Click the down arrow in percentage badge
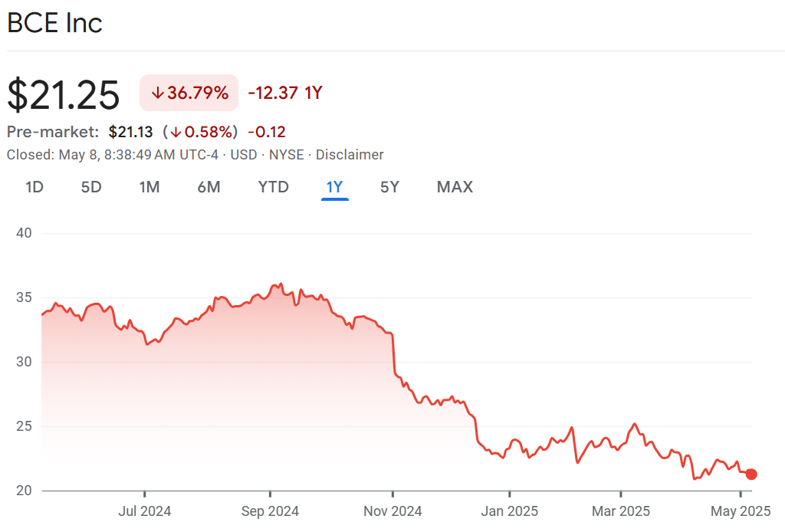 (157, 94)
